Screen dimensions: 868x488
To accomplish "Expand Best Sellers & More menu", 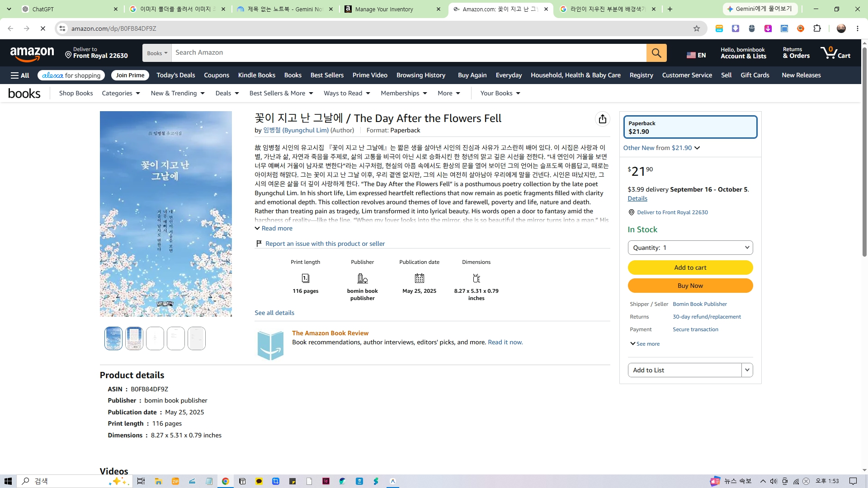I will tap(281, 94).
